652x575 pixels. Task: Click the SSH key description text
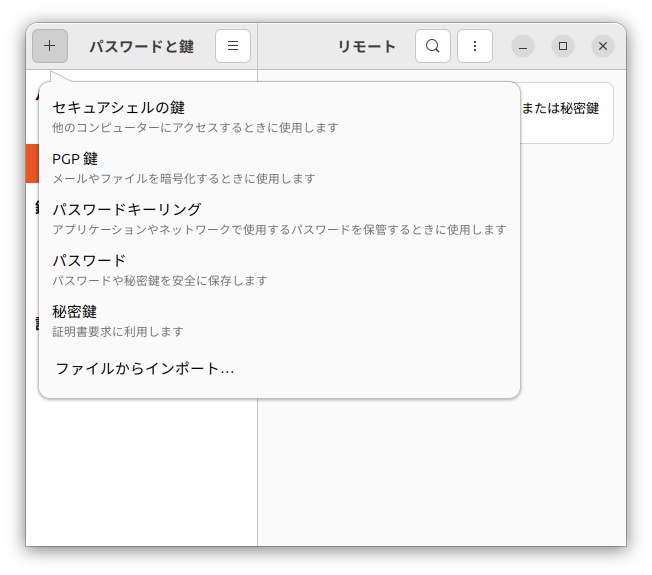tap(195, 128)
